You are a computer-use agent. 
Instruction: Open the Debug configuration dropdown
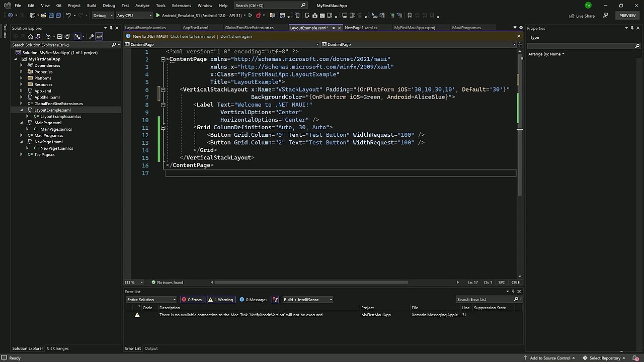pyautogui.click(x=103, y=16)
